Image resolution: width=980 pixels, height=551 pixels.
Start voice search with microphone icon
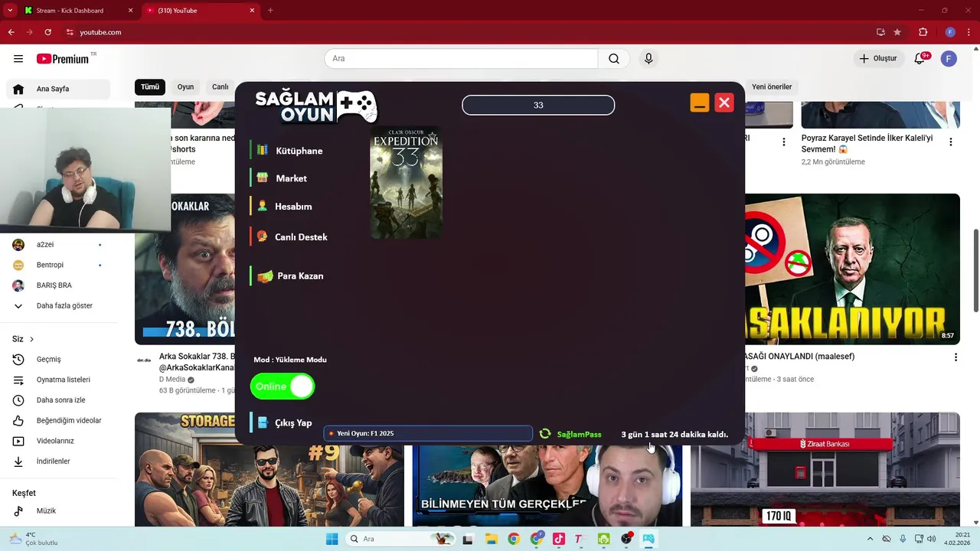(x=648, y=58)
